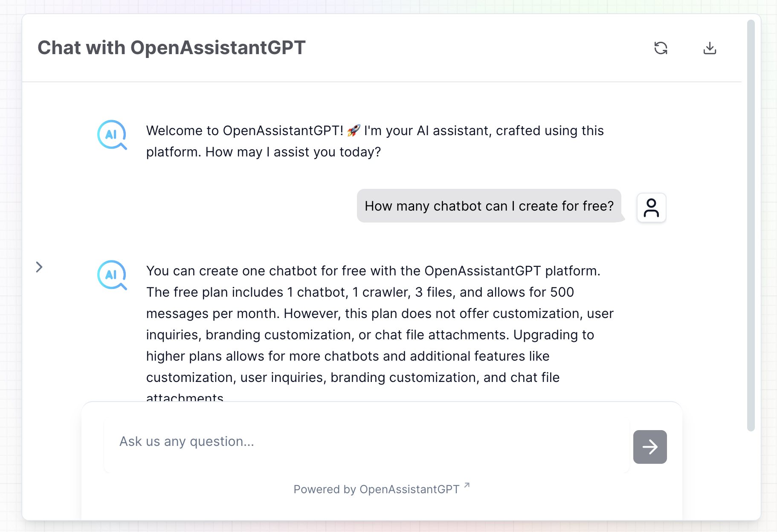This screenshot has height=532, width=777.
Task: Click the cut-off "attachments" line of the response
Action: [x=185, y=397]
